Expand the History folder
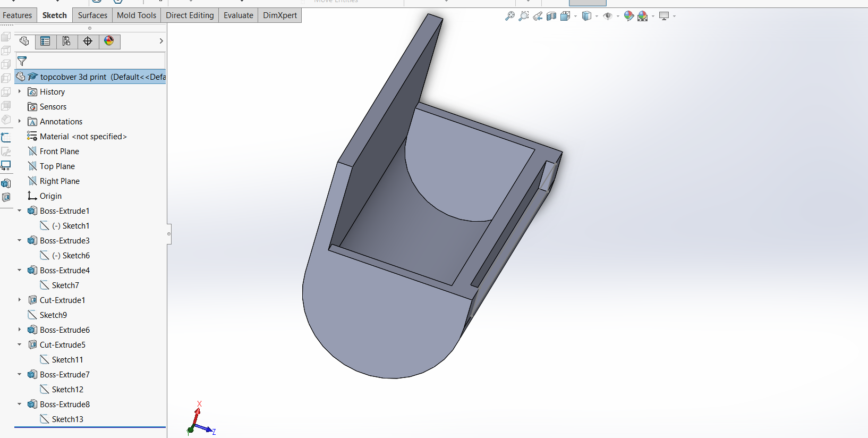The height and width of the screenshot is (438, 868). 20,91
